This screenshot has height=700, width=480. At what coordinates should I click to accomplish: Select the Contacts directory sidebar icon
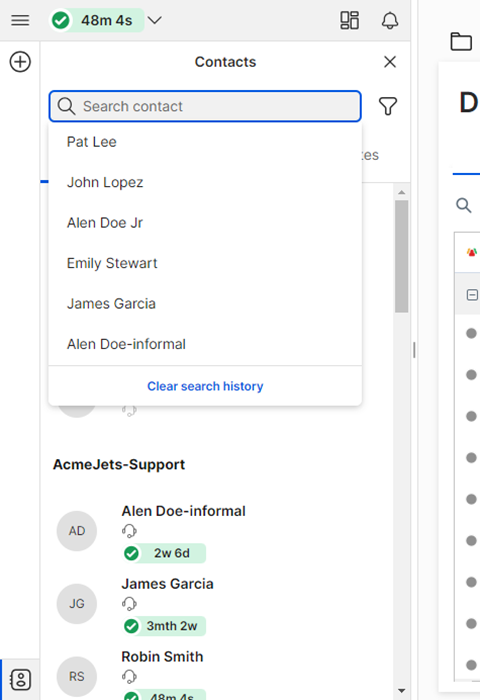click(20, 679)
